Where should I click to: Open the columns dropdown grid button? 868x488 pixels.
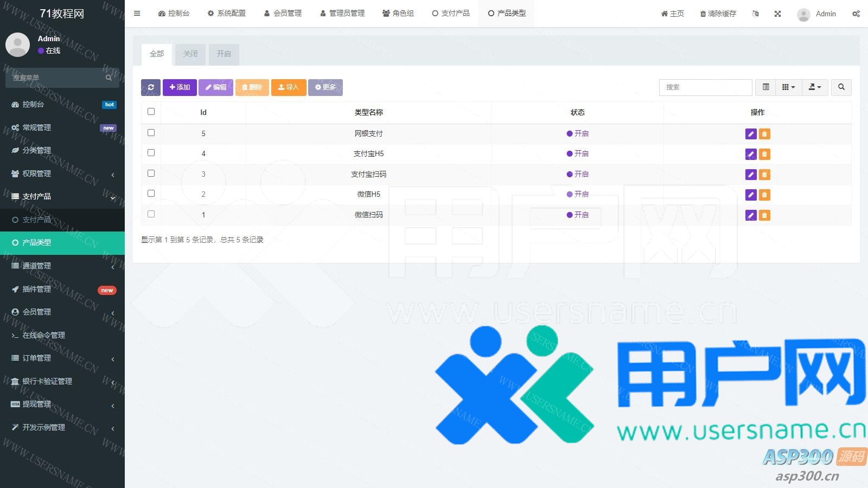(x=788, y=87)
